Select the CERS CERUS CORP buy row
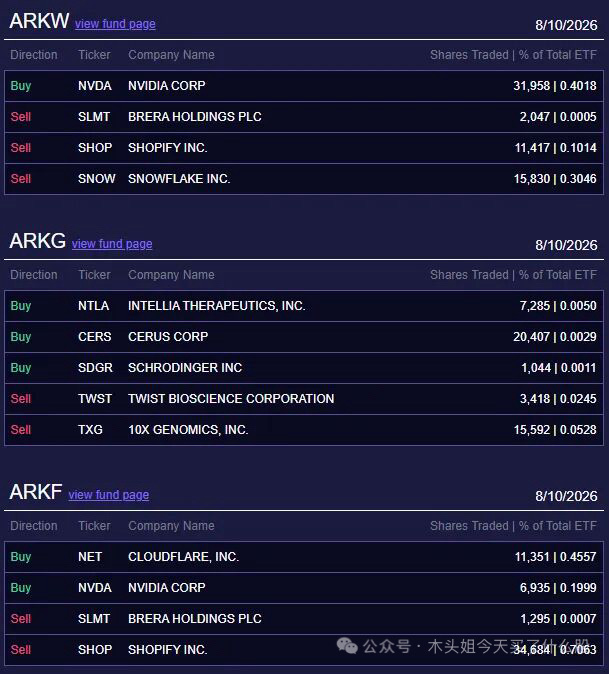The image size is (609, 674). [x=304, y=337]
